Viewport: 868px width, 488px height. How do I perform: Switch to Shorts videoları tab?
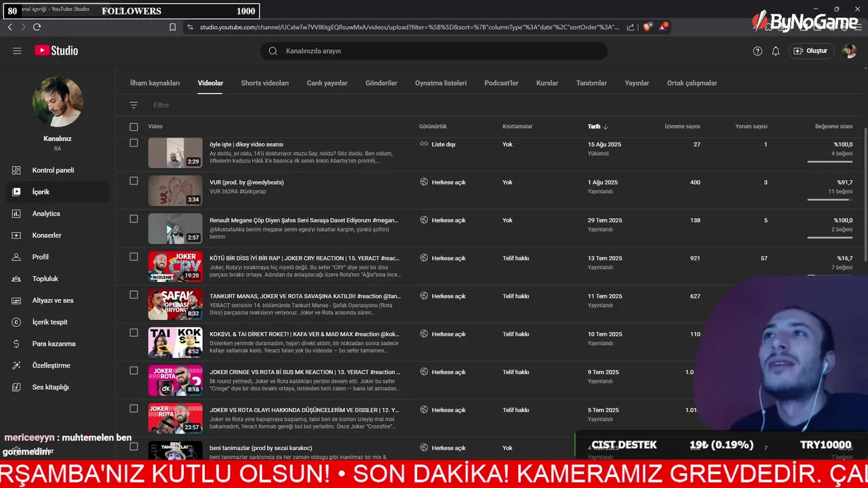(264, 83)
